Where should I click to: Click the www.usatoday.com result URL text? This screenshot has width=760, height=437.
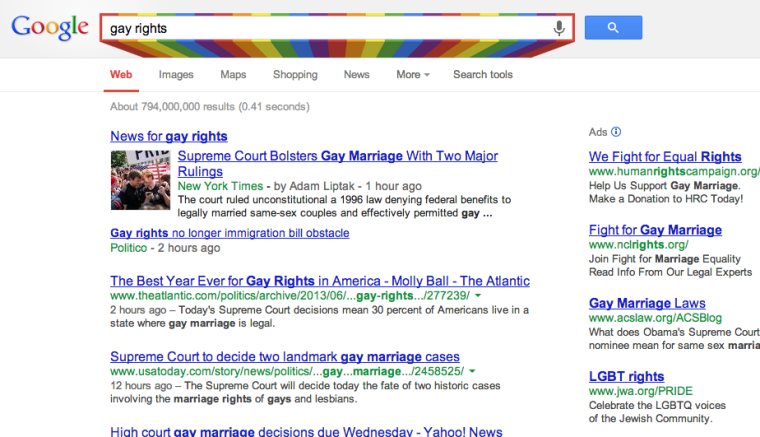[287, 371]
